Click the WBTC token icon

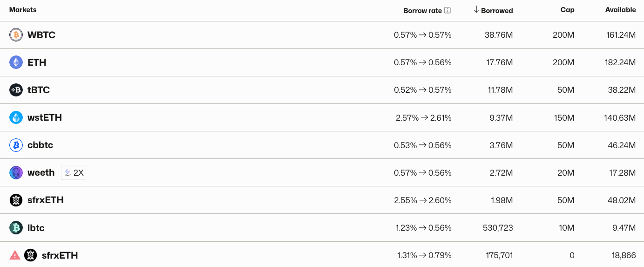pos(16,35)
